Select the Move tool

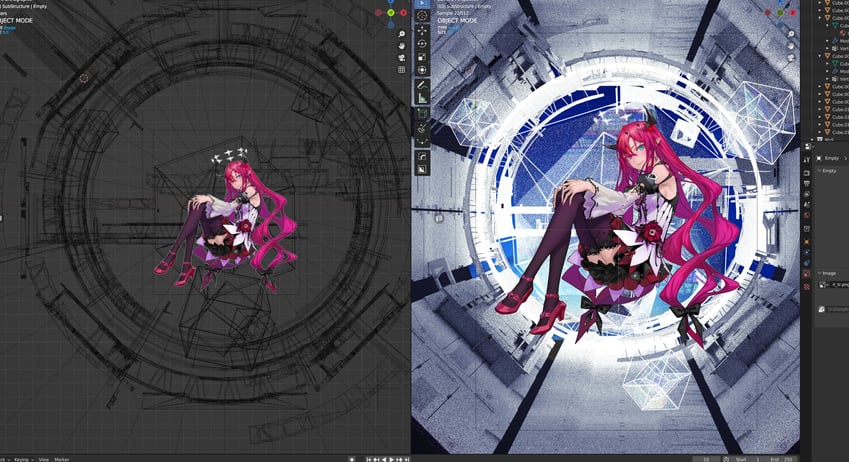[x=422, y=31]
